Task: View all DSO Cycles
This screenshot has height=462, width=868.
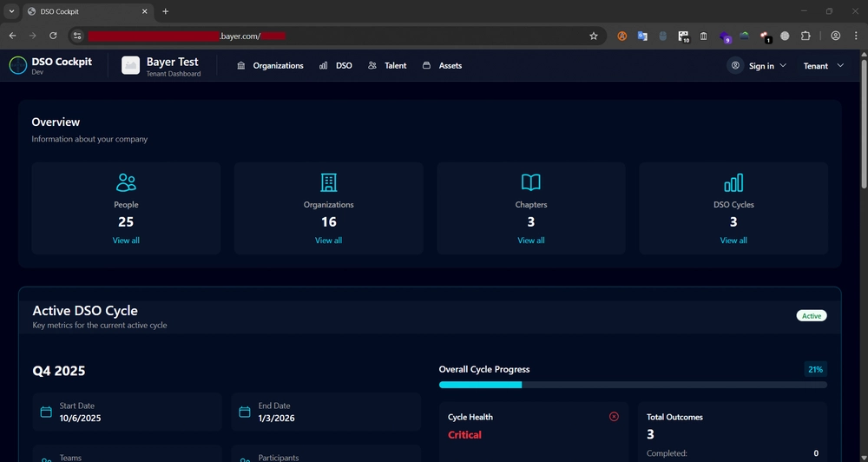Action: (733, 241)
